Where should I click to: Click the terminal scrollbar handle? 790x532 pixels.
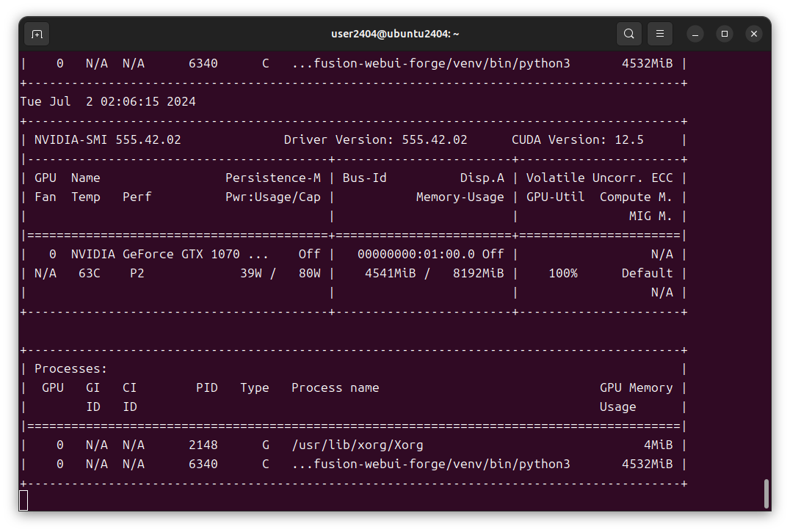tap(767, 494)
